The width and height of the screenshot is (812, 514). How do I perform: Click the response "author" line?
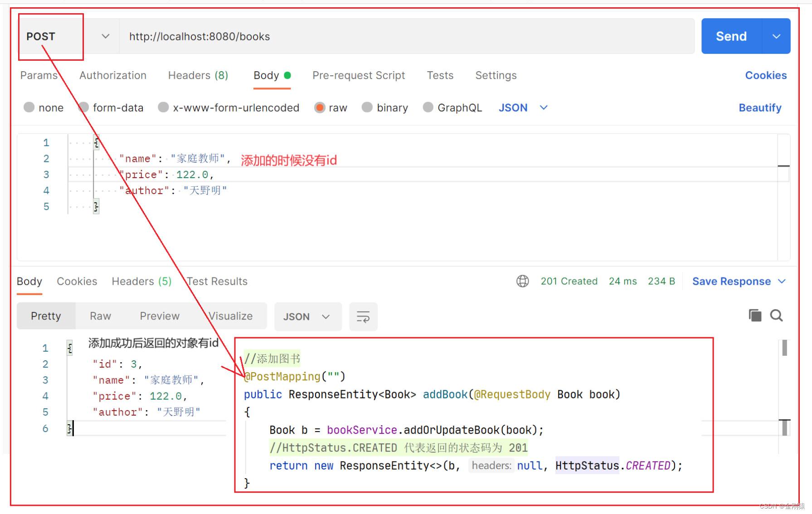click(x=146, y=412)
